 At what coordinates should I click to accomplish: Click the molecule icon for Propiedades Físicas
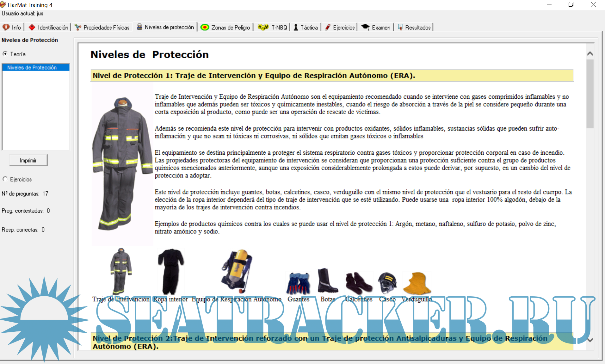[78, 28]
